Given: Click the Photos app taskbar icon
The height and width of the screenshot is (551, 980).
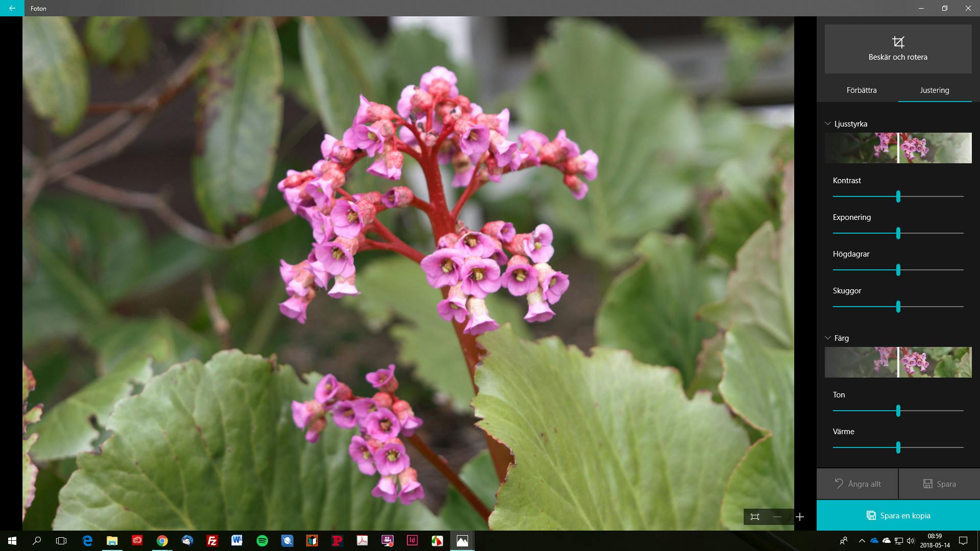Looking at the screenshot, I should [x=462, y=541].
